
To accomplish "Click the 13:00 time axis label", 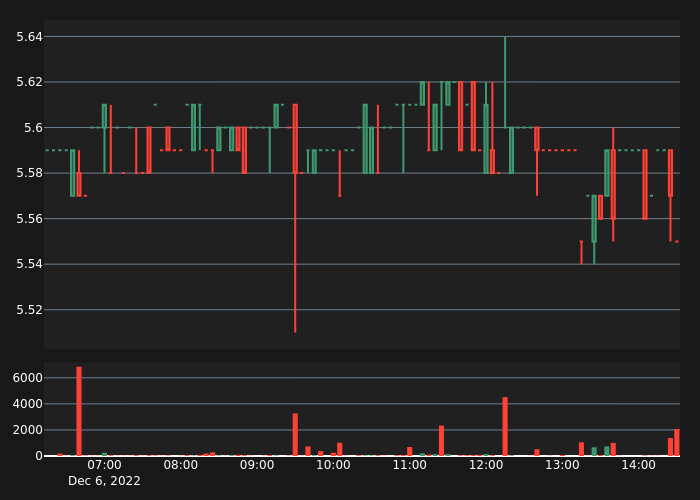I will tap(562, 465).
